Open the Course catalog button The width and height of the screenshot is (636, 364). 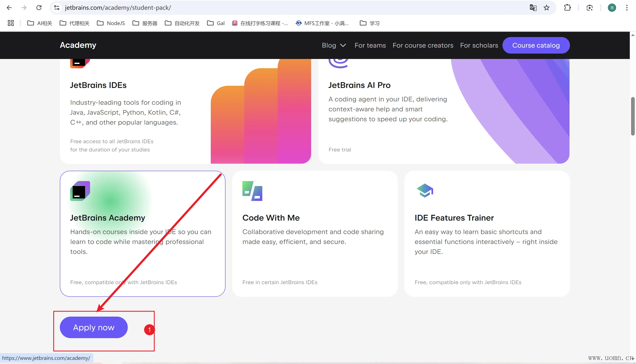pos(536,46)
